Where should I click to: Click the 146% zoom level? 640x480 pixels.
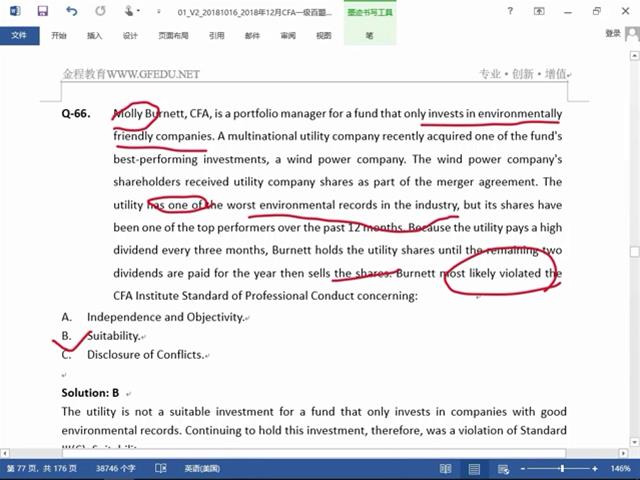(620, 469)
